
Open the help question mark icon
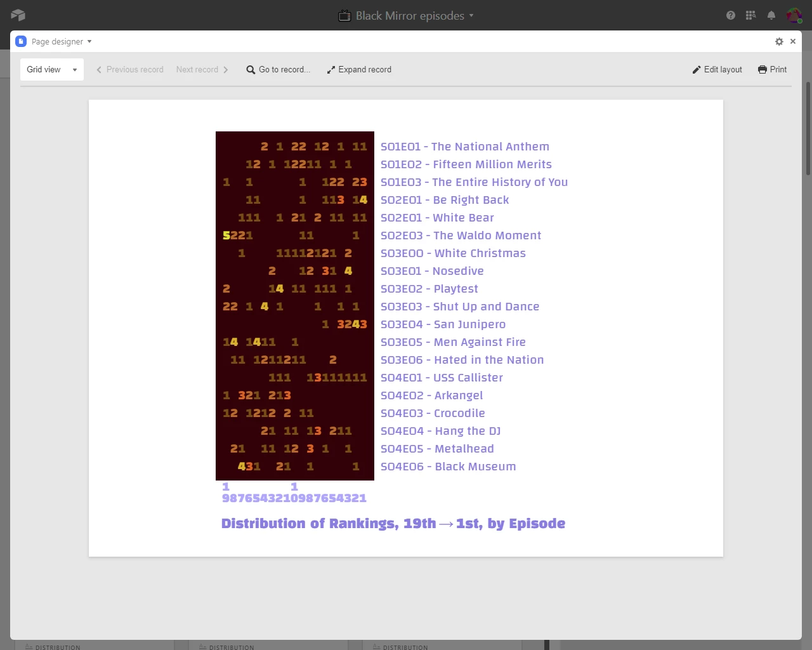pyautogui.click(x=731, y=15)
